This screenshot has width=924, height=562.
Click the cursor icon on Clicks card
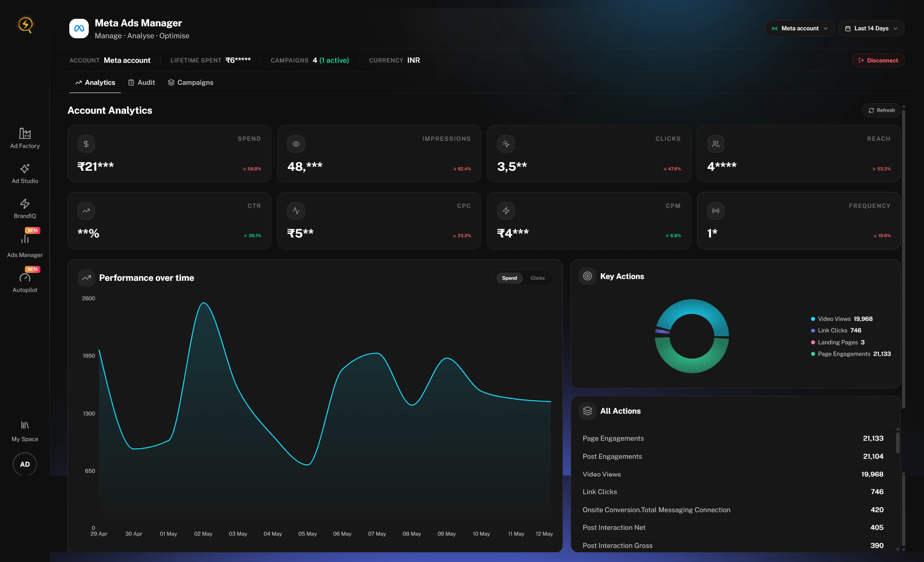click(x=506, y=144)
